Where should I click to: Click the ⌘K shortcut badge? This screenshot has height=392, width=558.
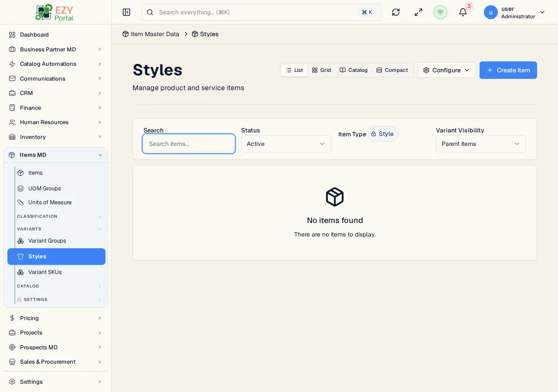tap(367, 12)
